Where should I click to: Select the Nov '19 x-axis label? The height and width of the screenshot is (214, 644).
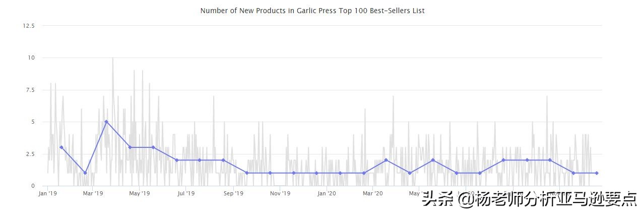click(x=280, y=193)
